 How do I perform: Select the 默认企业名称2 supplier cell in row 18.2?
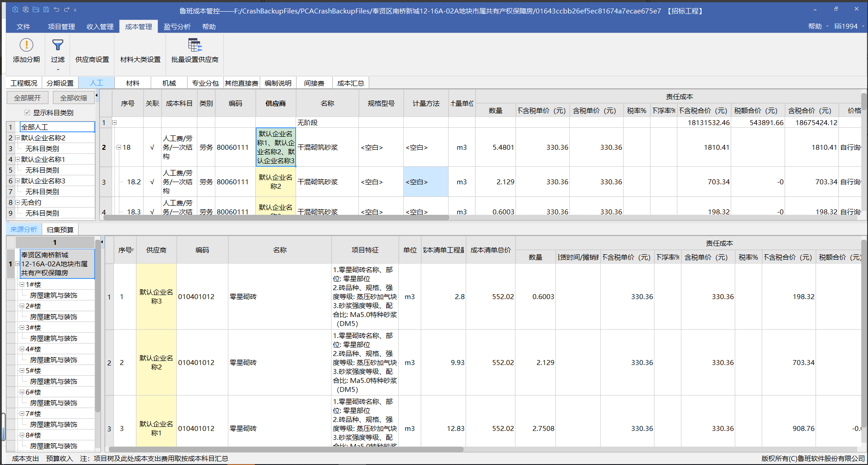point(275,182)
